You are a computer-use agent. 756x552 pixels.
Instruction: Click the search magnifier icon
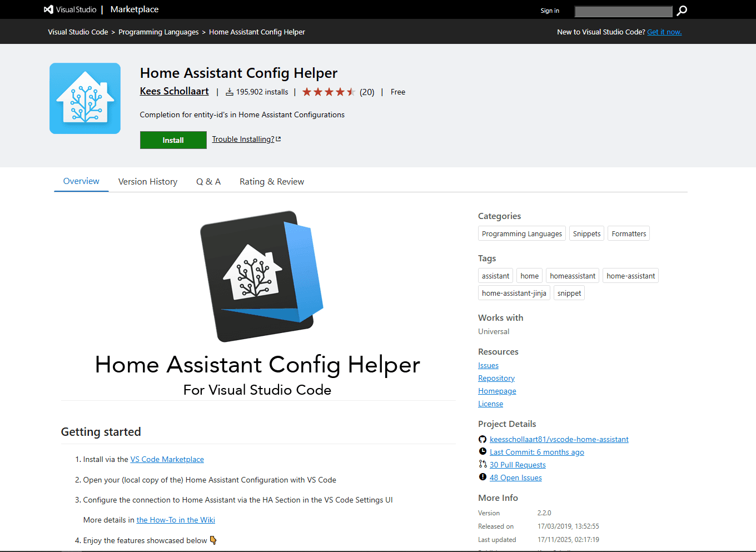coord(682,11)
